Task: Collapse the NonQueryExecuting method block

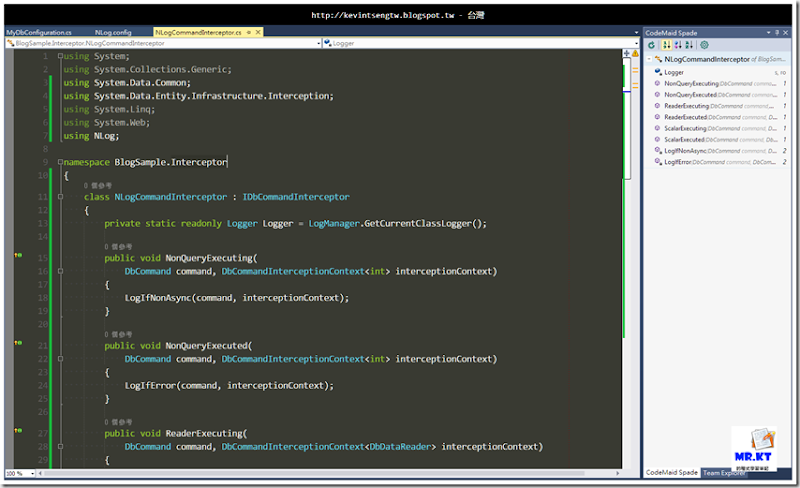Action: (60, 271)
